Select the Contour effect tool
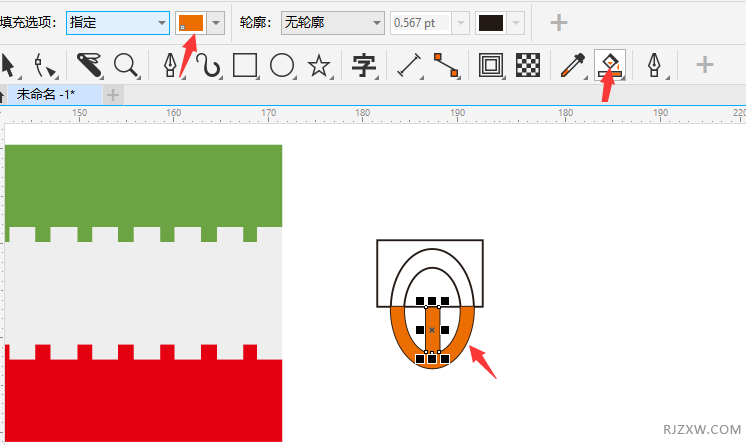This screenshot has height=445, width=746. pos(491,65)
